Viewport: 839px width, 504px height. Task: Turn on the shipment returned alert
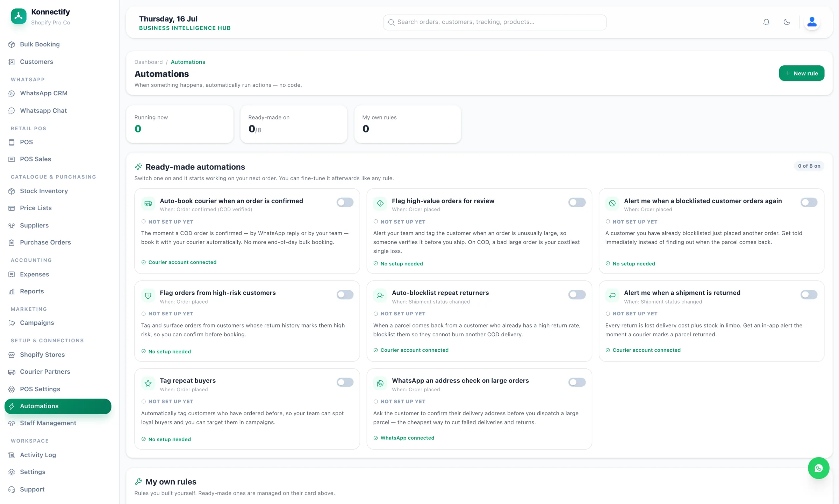pos(809,294)
